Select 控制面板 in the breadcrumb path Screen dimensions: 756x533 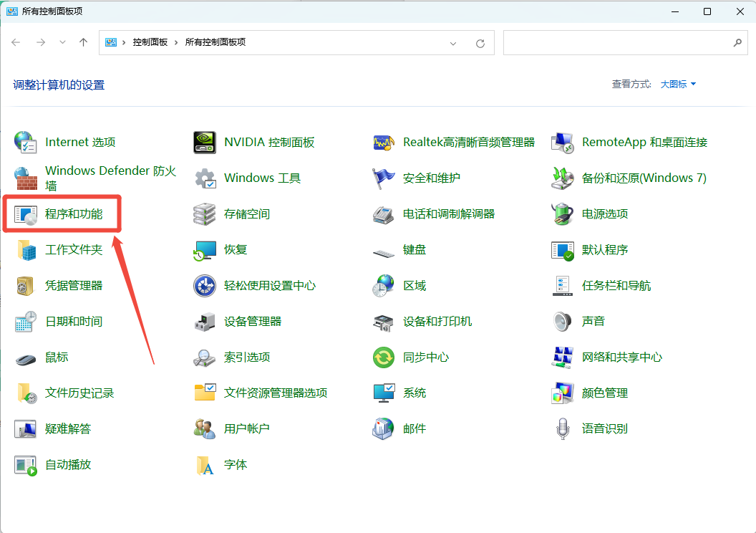pyautogui.click(x=150, y=42)
